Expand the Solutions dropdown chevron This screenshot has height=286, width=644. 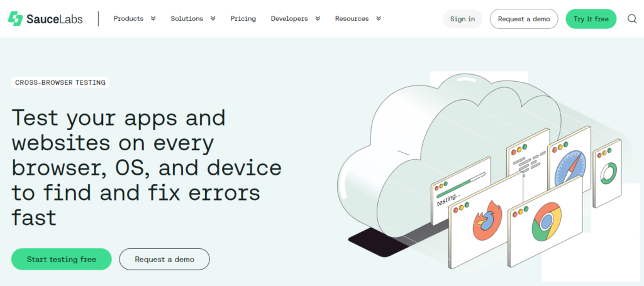click(213, 19)
